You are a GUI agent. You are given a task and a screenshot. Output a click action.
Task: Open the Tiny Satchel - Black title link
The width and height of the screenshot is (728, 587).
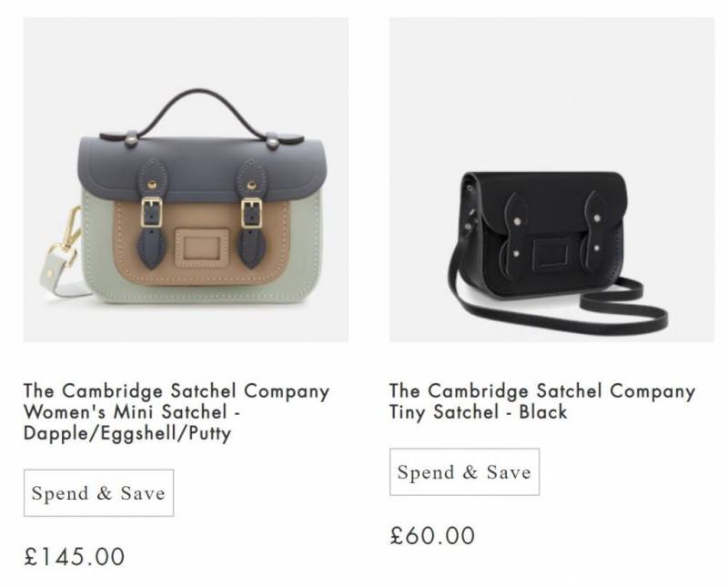point(541,401)
